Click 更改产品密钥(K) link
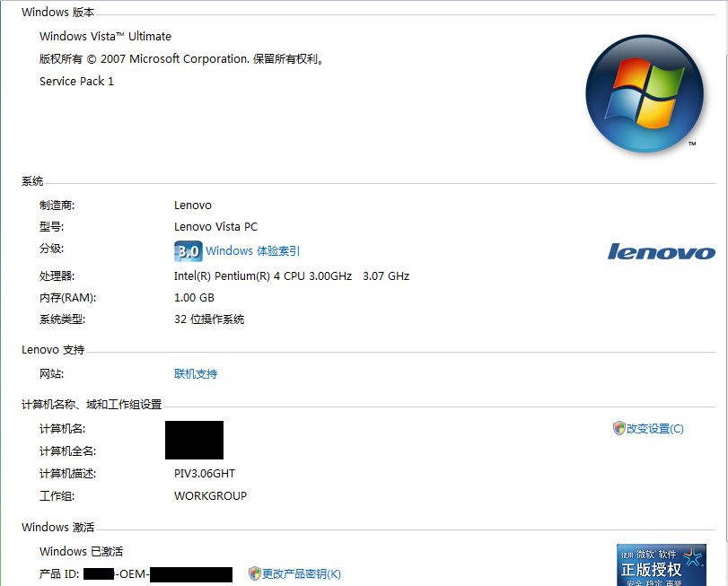 (x=302, y=574)
